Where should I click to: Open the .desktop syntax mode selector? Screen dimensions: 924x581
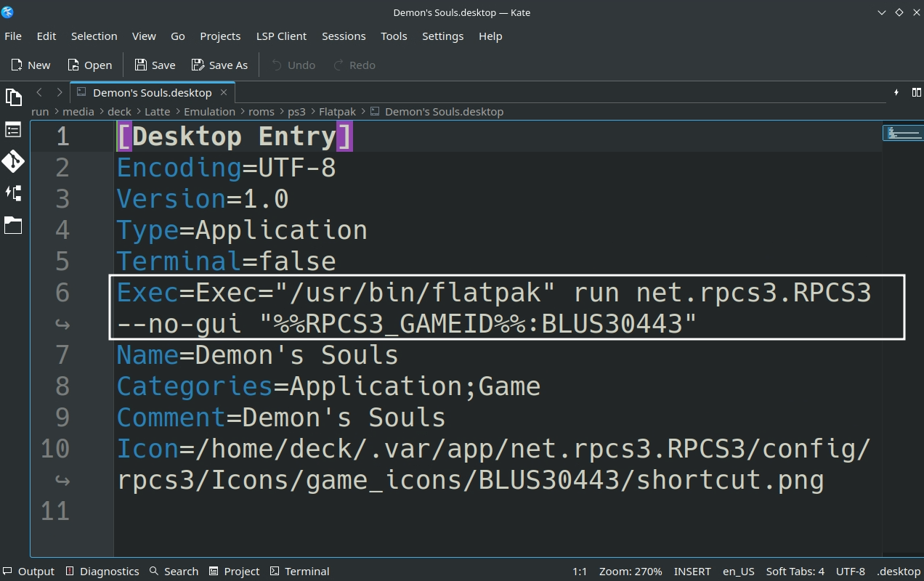(899, 571)
